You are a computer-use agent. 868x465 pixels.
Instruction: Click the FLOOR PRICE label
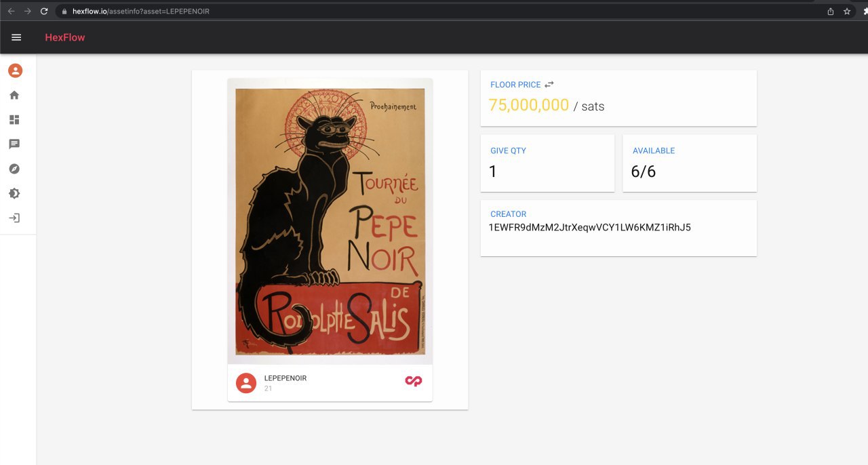pyautogui.click(x=515, y=85)
